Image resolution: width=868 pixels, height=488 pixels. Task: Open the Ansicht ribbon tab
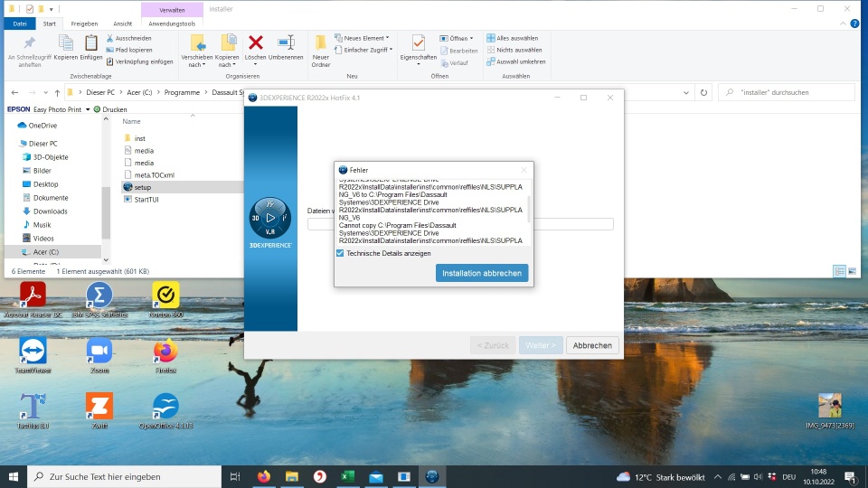[122, 23]
